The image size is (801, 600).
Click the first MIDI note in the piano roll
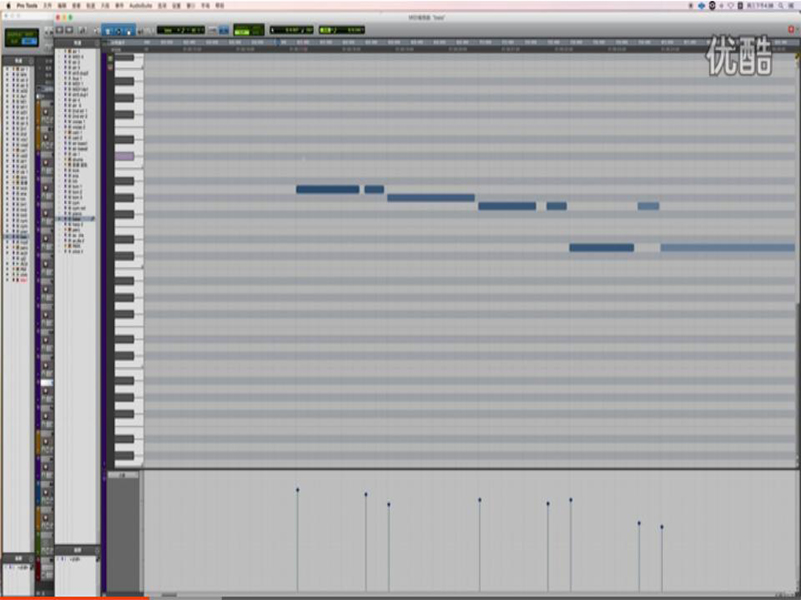(327, 189)
